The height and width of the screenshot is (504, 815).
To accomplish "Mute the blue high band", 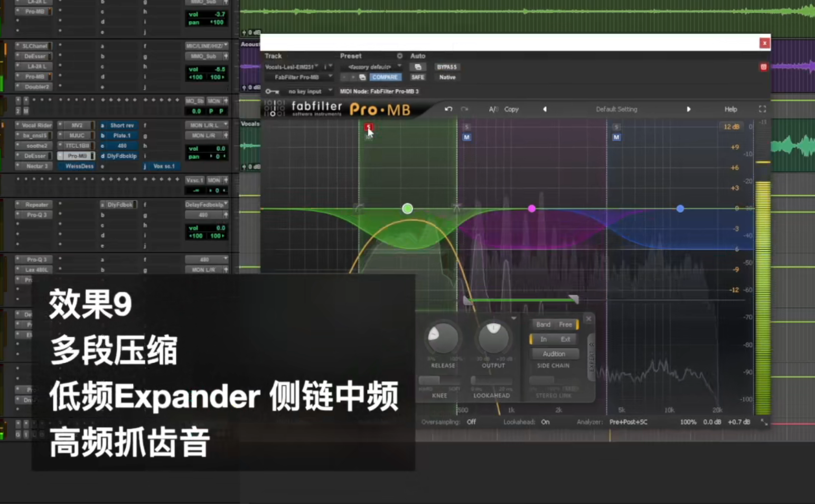I will tap(616, 137).
